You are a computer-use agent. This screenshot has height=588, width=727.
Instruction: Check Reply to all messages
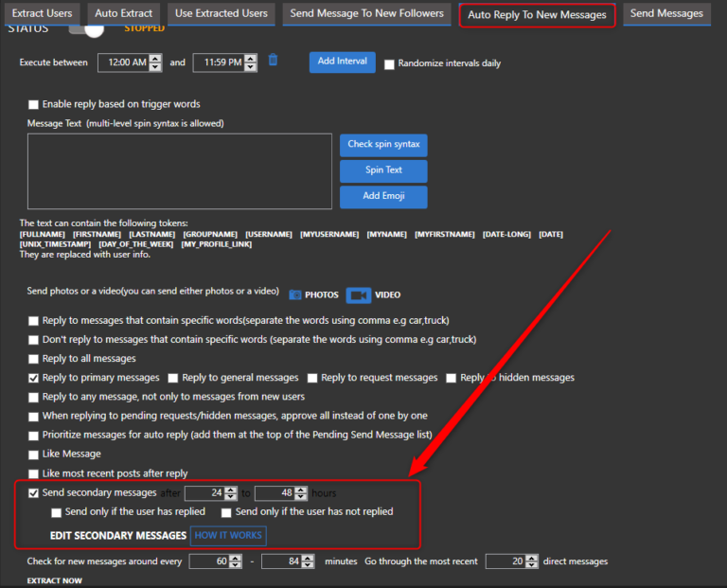(33, 359)
